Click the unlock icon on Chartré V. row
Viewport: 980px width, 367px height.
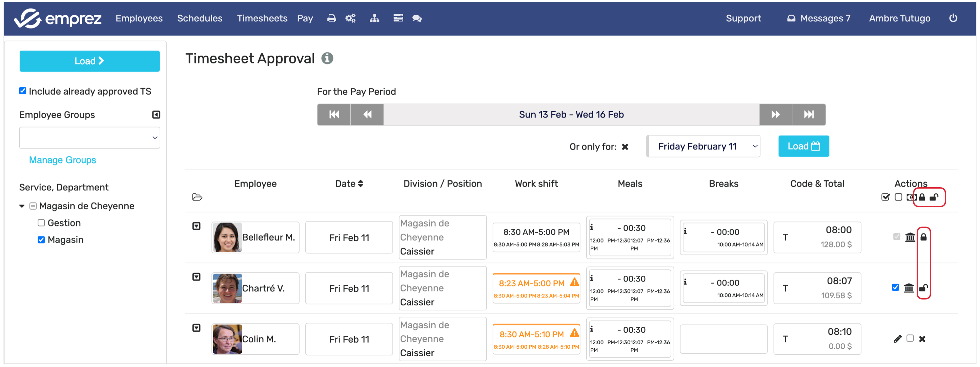point(923,288)
